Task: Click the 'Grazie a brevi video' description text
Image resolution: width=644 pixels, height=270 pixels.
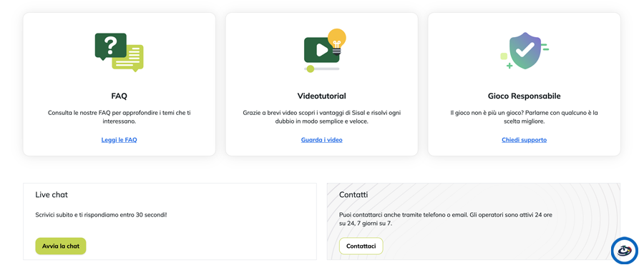Action: [321, 116]
